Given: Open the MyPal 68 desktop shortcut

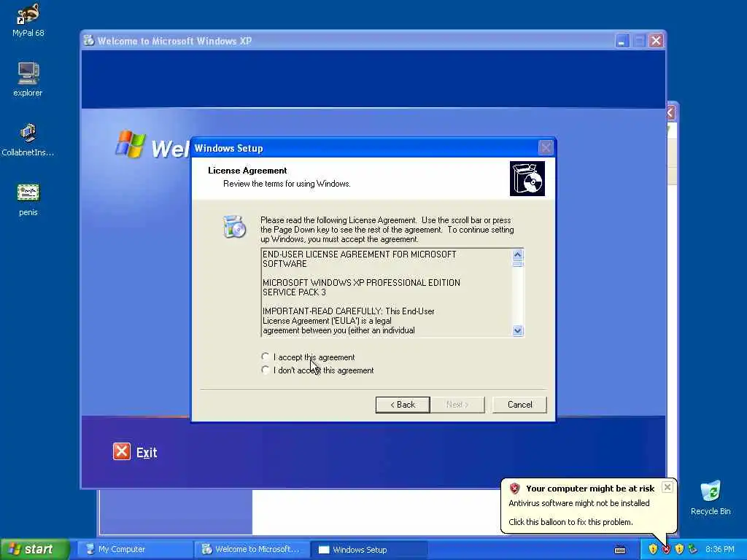Looking at the screenshot, I should pyautogui.click(x=28, y=20).
